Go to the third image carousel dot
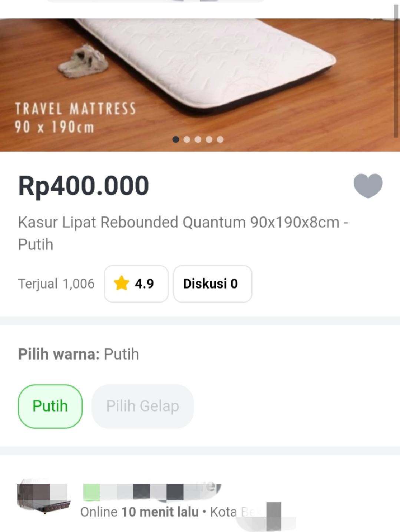 coord(198,139)
